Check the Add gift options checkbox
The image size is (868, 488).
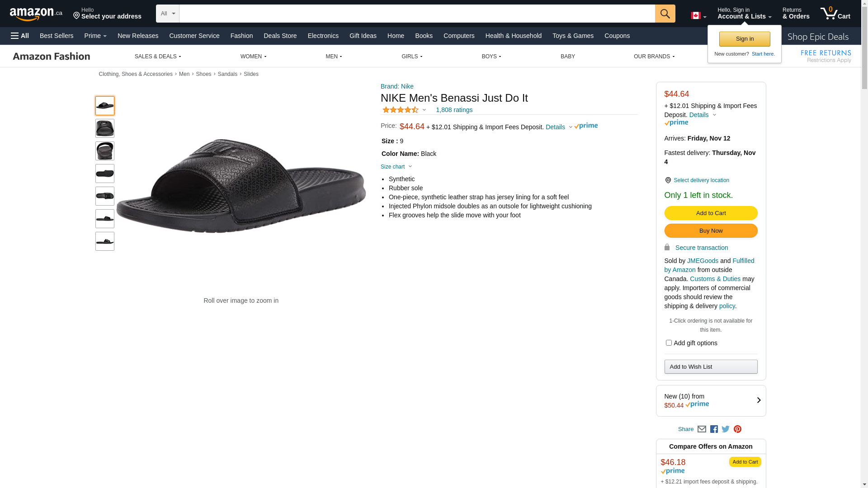click(669, 343)
